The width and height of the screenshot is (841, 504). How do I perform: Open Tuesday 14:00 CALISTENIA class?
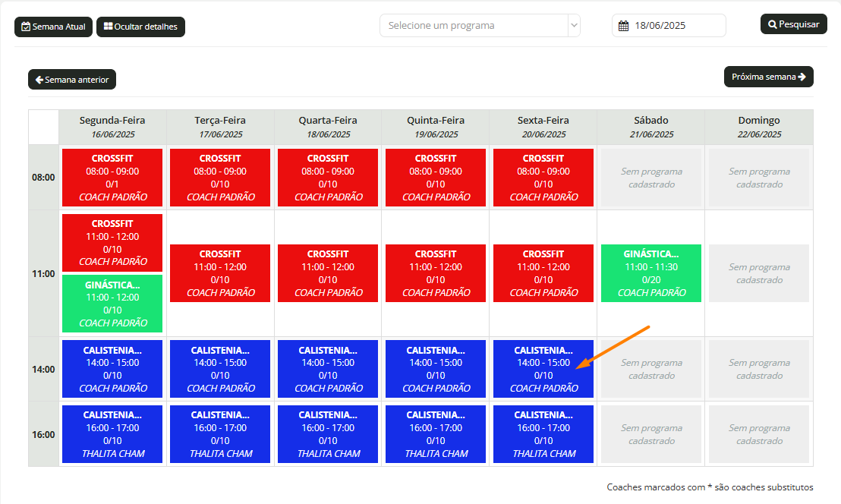click(x=220, y=369)
